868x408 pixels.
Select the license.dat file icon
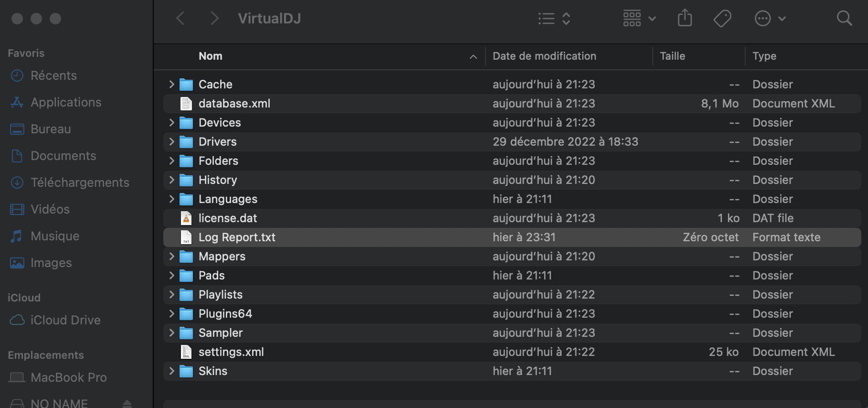pos(186,218)
